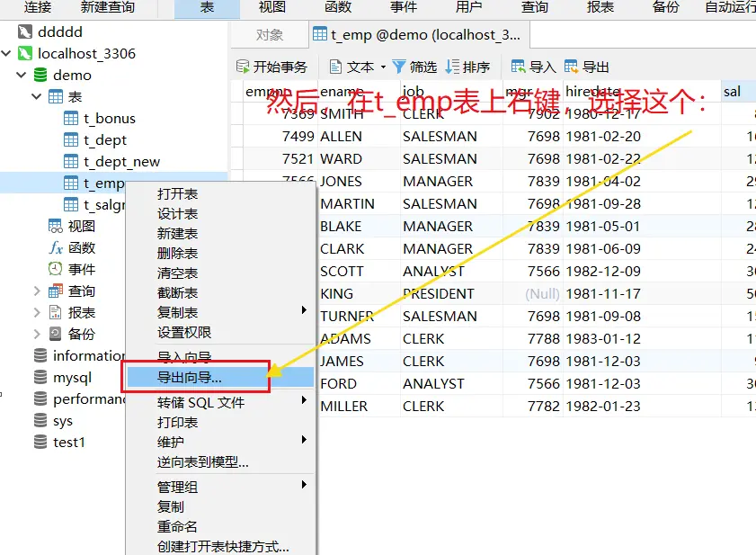Collapse the localhost_3306 connection node
The image size is (756, 555).
pyautogui.click(x=6, y=53)
